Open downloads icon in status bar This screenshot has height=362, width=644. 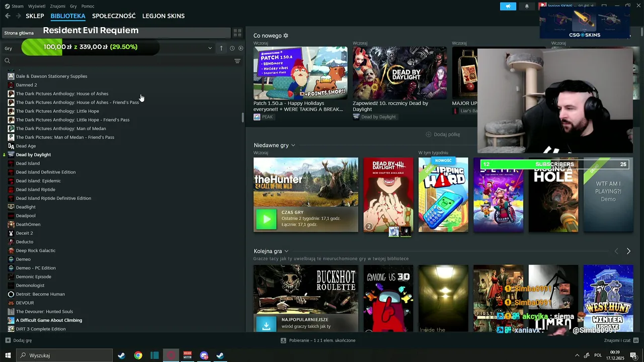[284, 340]
